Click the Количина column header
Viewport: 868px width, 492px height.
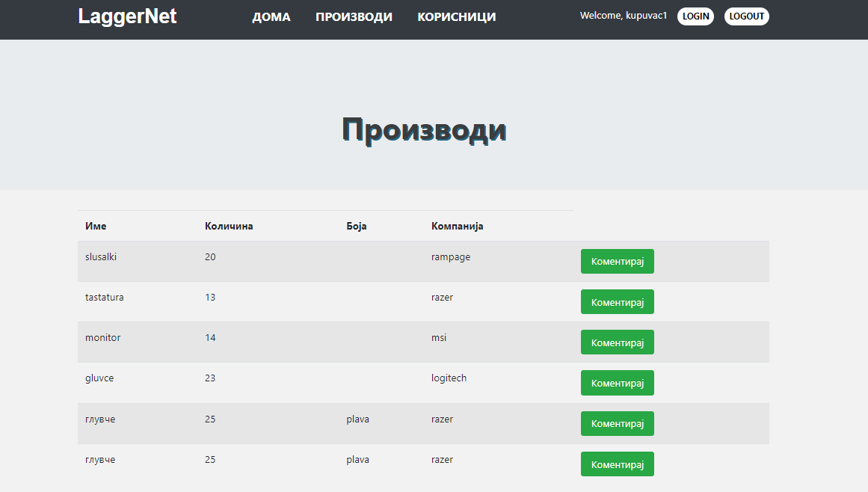point(229,226)
